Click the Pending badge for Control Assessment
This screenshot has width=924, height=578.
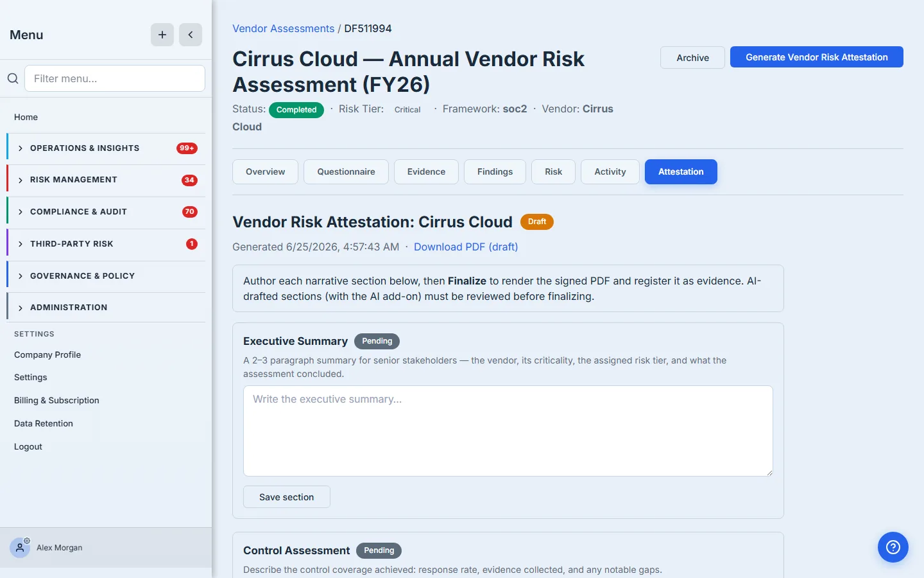tap(379, 550)
